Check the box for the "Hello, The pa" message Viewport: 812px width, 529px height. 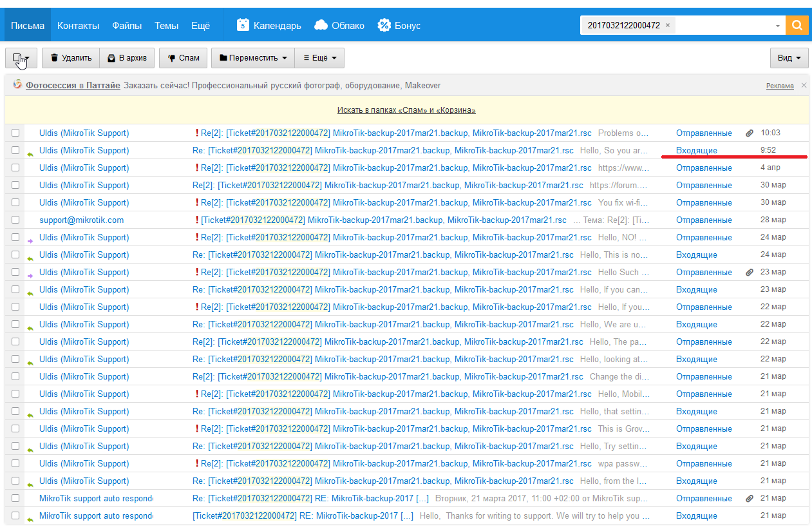[15, 341]
